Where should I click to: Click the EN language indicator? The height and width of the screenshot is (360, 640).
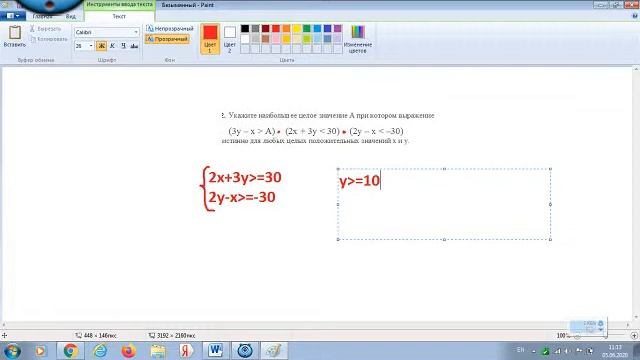(x=520, y=350)
